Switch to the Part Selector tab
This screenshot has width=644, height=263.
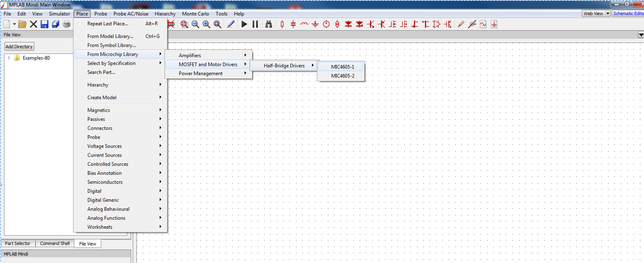[x=18, y=243]
